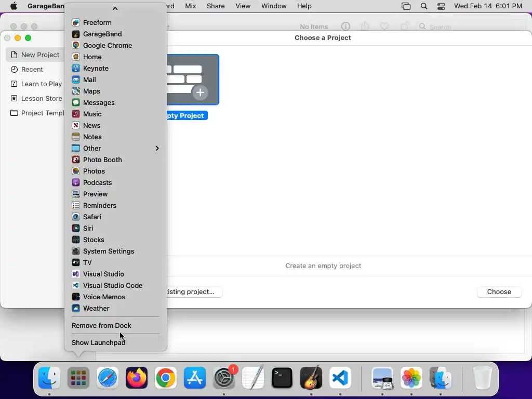Open the View menu in menu bar
532x399 pixels.
(x=243, y=6)
